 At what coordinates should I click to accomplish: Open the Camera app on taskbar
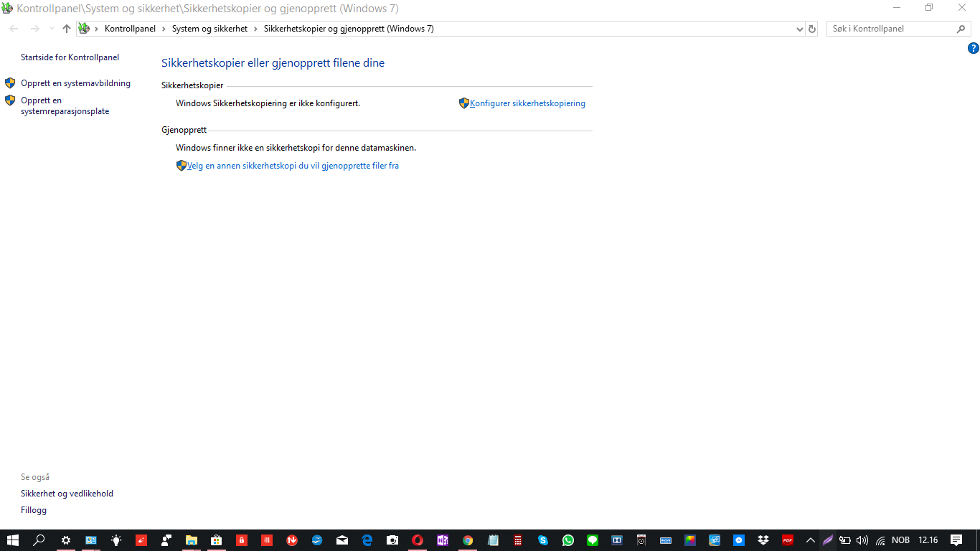click(392, 540)
